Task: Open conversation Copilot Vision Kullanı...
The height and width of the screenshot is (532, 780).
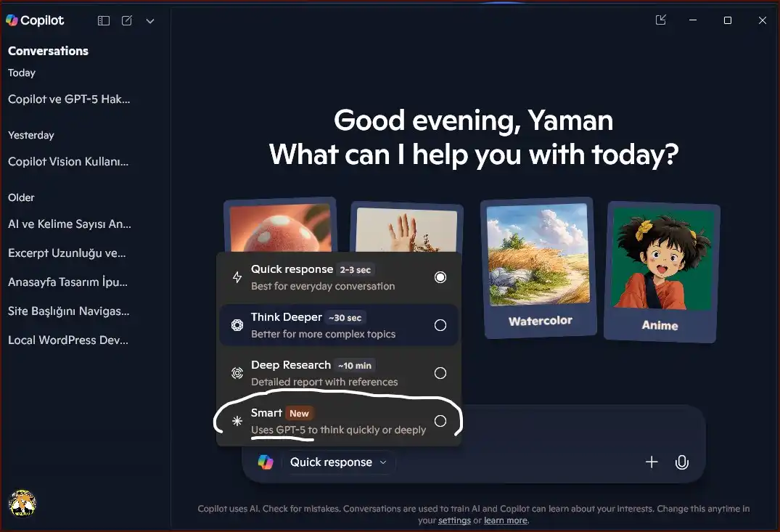Action: [68, 162]
